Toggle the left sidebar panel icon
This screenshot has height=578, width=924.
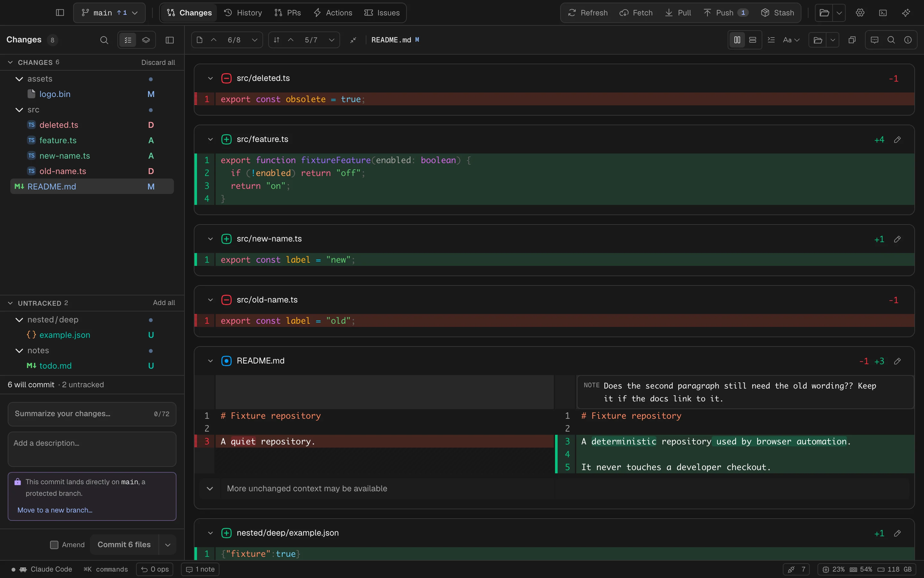[x=60, y=13]
